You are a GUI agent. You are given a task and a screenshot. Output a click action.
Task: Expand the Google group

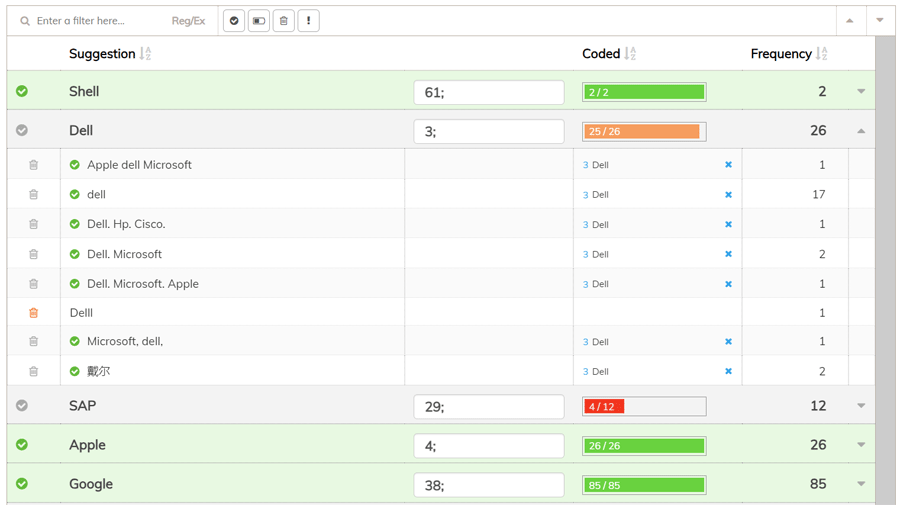[861, 484]
